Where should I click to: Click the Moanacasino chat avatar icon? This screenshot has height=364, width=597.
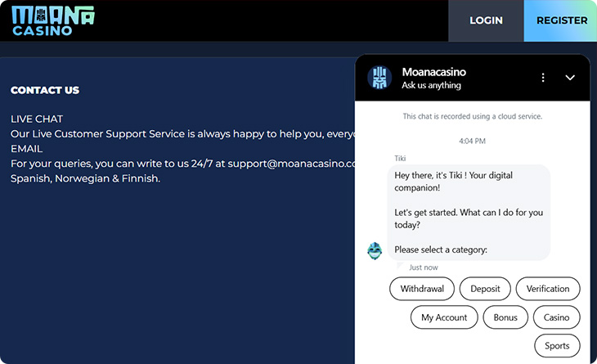379,78
